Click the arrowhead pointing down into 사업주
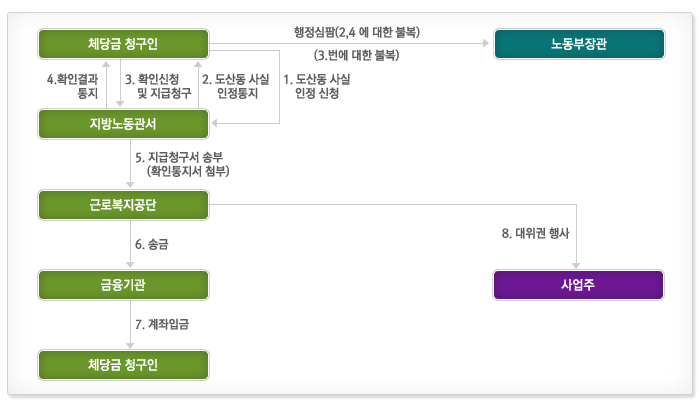700x410 pixels. [x=578, y=264]
